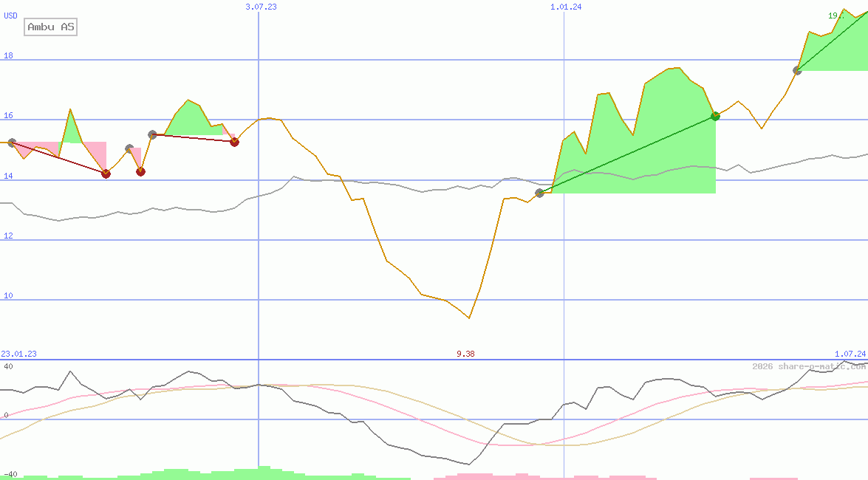The height and width of the screenshot is (480, 868).
Task: Select the green price label at top right
Action: point(836,15)
